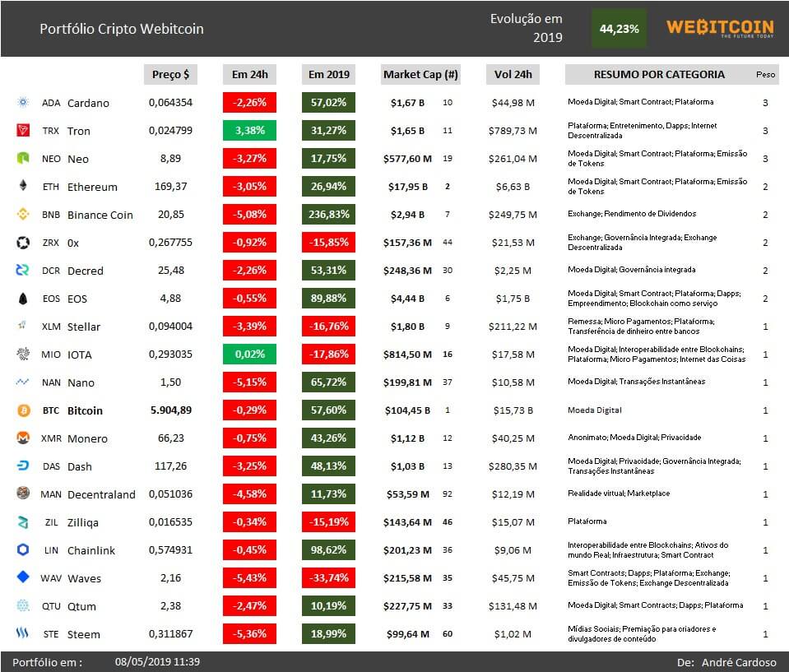Click the Zilliqa coin icon
This screenshot has width=789, height=672.
[x=23, y=522]
